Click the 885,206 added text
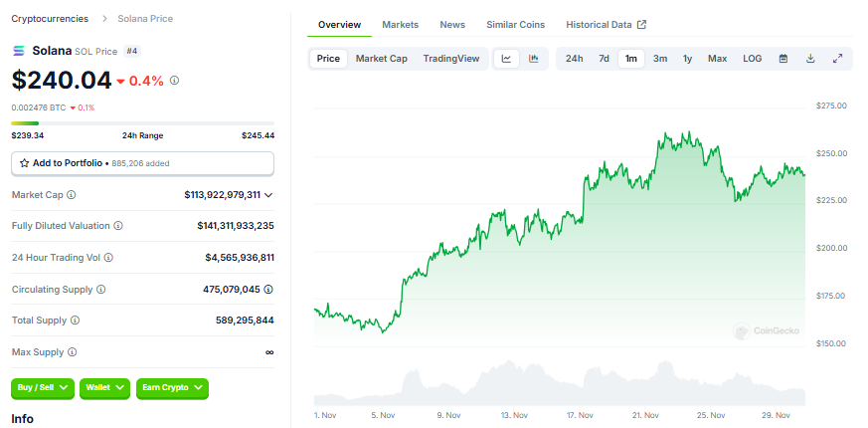This screenshot has height=428, width=868. coord(140,163)
